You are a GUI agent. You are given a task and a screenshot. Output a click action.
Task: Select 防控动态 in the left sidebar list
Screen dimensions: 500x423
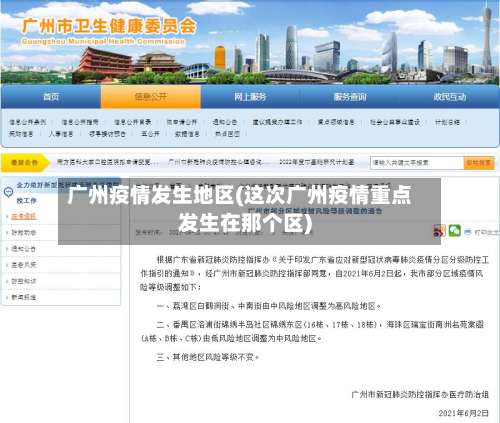pos(23,232)
